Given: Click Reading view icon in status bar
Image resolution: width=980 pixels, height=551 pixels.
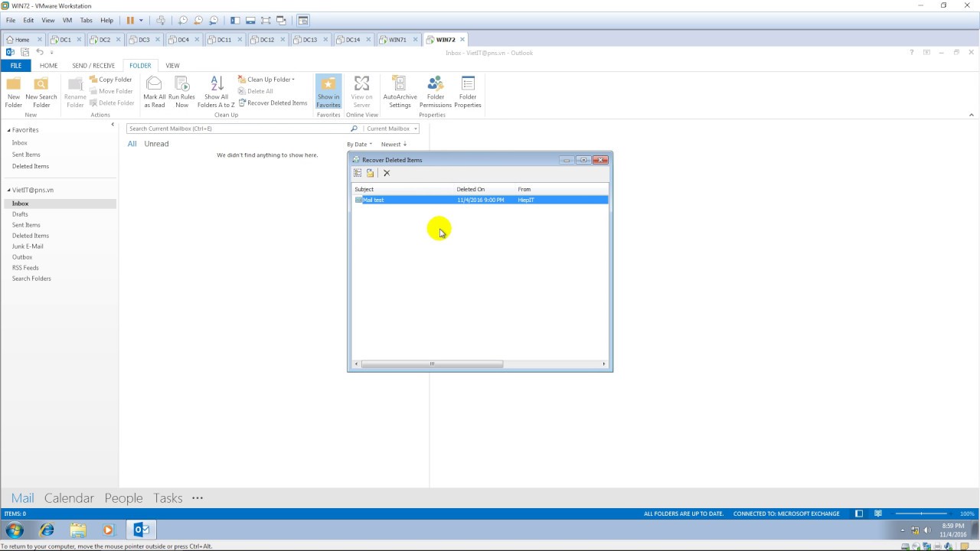Looking at the screenshot, I should (878, 514).
